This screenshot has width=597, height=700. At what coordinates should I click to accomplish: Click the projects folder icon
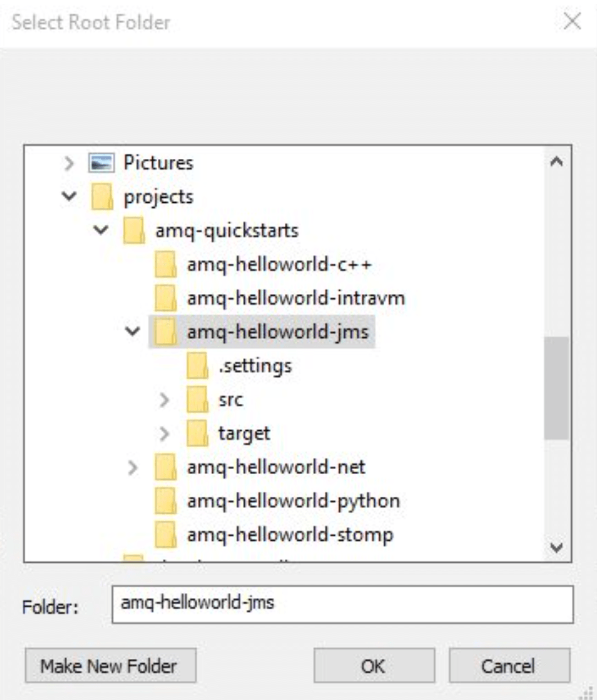(x=102, y=197)
